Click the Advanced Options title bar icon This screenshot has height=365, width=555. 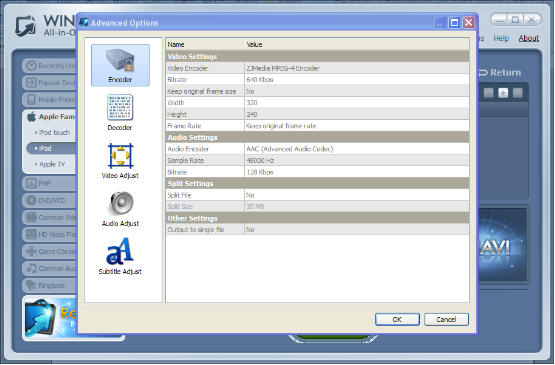point(84,22)
